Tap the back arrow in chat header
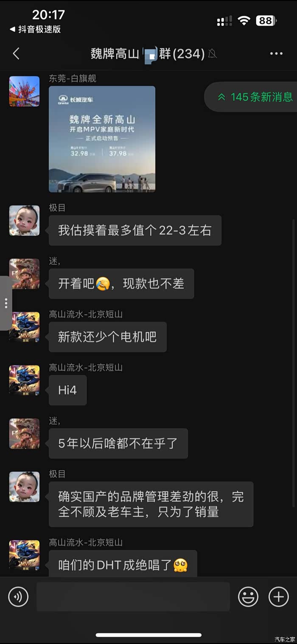This screenshot has width=297, height=644. pos(16,54)
